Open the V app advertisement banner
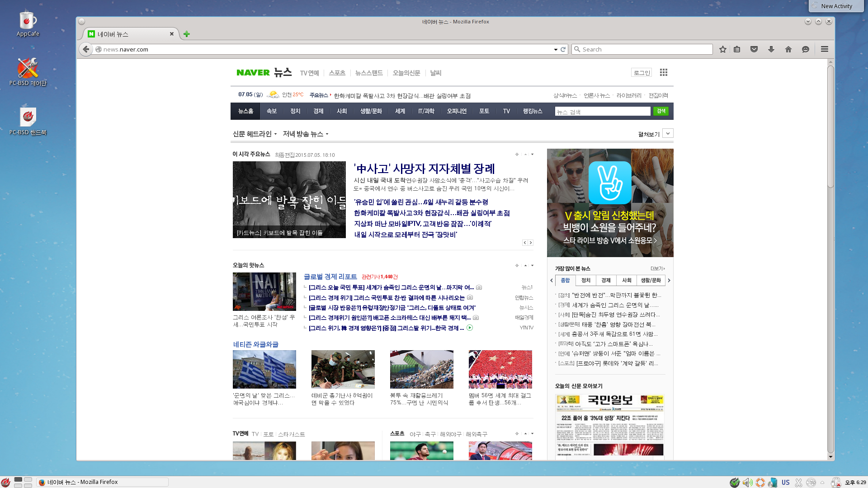This screenshot has width=868, height=488. point(610,203)
